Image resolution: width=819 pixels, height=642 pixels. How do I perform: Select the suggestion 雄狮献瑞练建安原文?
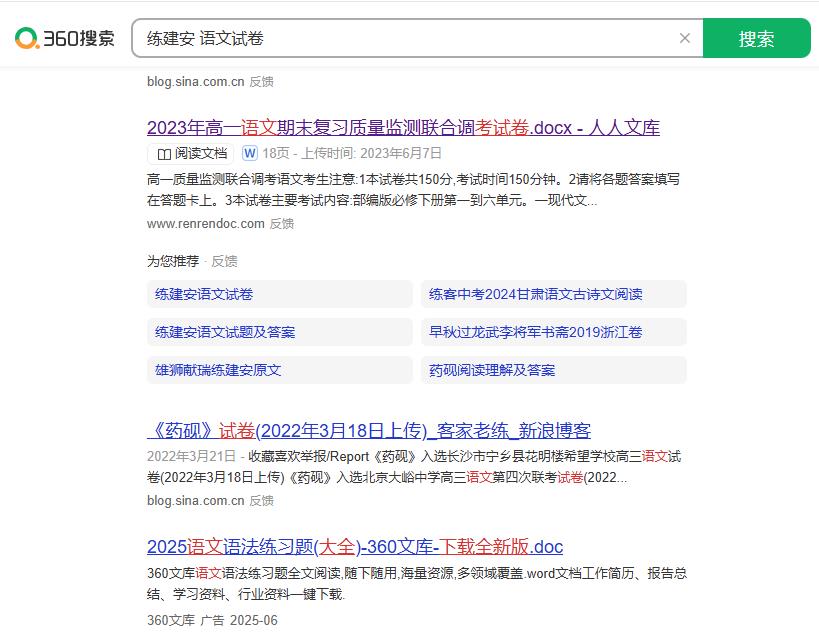280,370
